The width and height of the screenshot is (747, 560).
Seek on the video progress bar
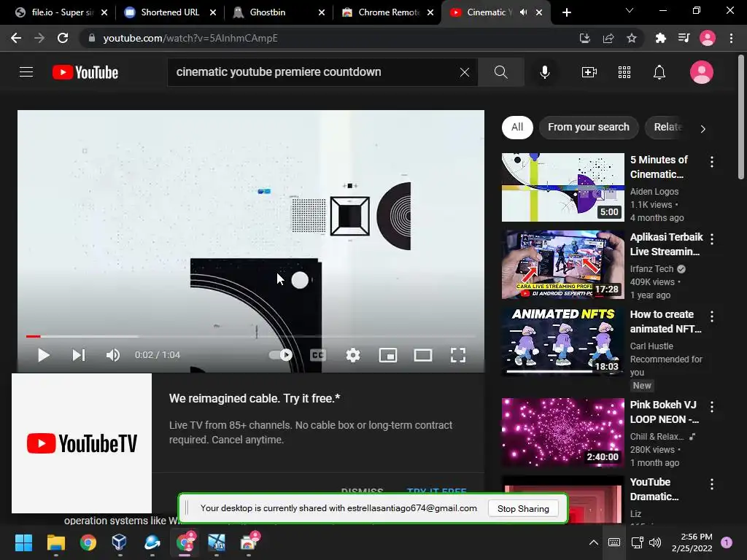click(251, 336)
